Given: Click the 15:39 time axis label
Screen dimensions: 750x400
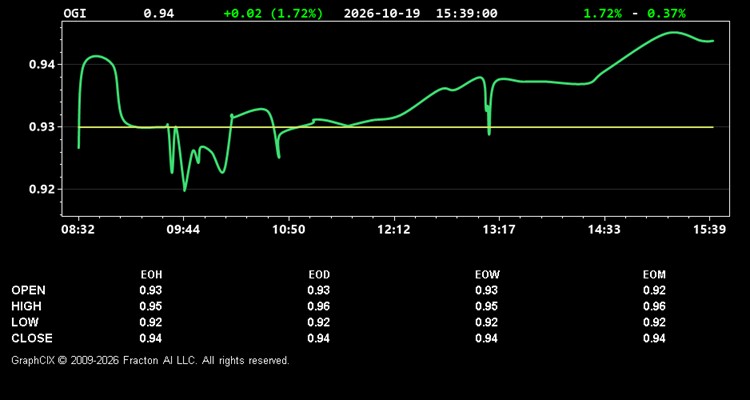Looking at the screenshot, I should (x=709, y=230).
